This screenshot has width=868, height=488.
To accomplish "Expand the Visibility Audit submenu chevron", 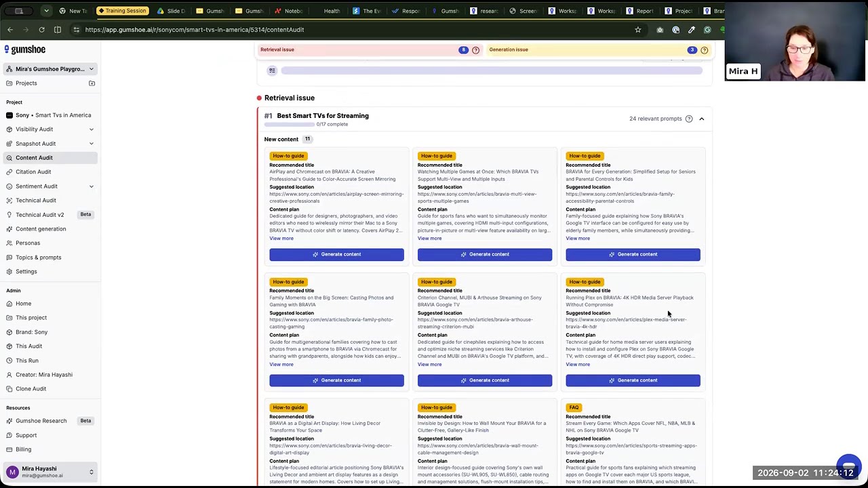I will [92, 129].
